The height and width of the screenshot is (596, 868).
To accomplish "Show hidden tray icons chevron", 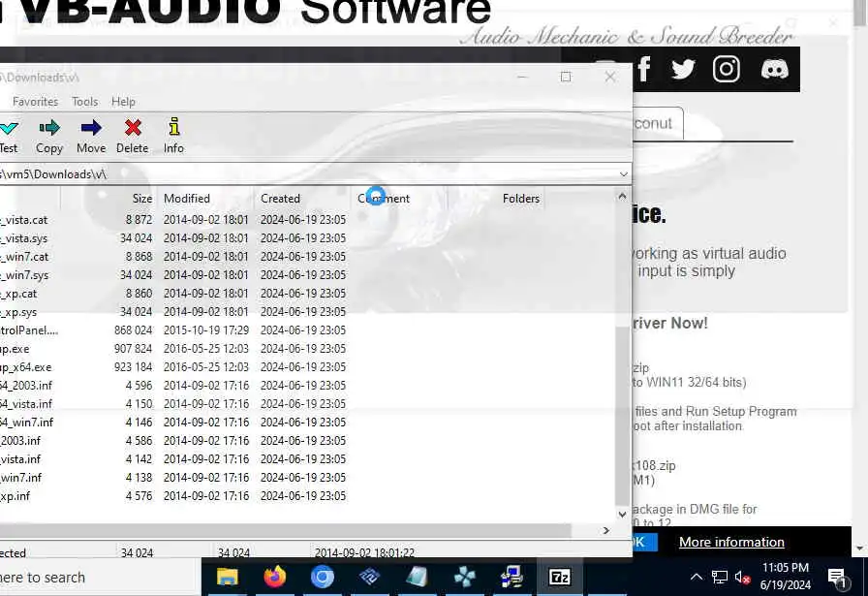I will [697, 578].
